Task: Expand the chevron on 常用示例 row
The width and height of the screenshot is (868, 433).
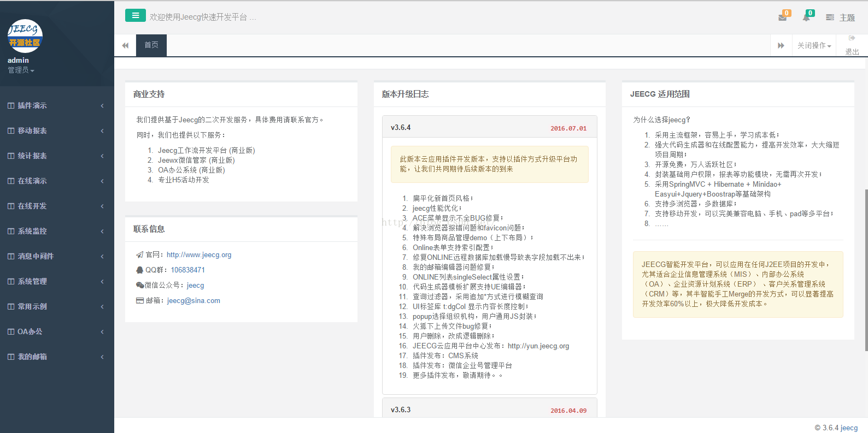Action: [x=102, y=307]
